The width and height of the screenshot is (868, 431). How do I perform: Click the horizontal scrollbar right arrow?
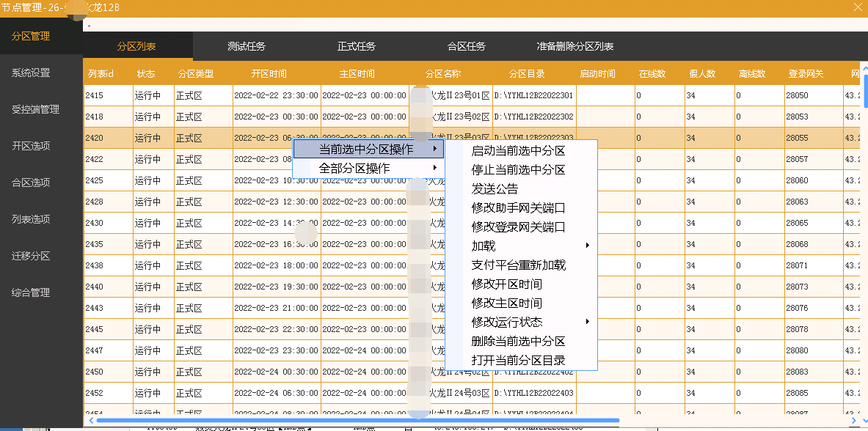point(853,421)
